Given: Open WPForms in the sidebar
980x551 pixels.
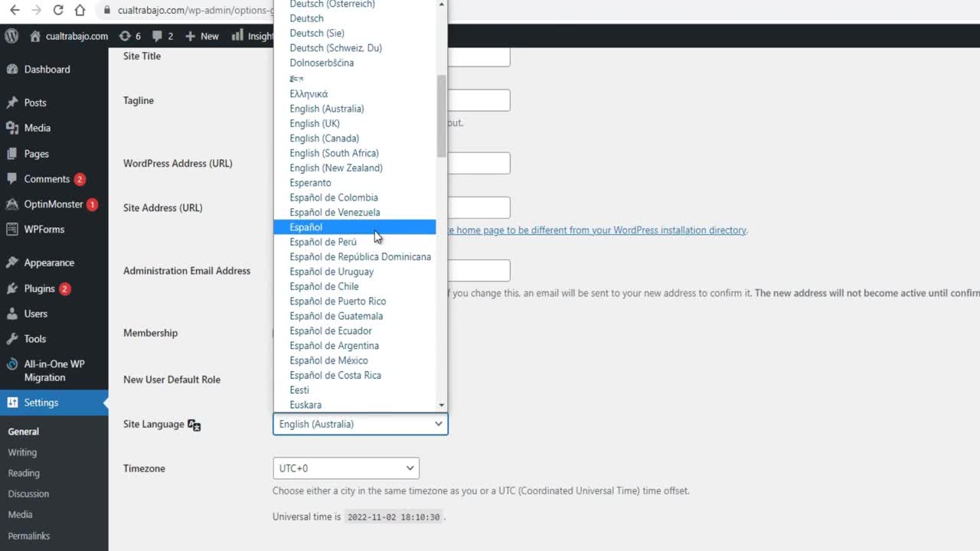Looking at the screenshot, I should pos(44,230).
